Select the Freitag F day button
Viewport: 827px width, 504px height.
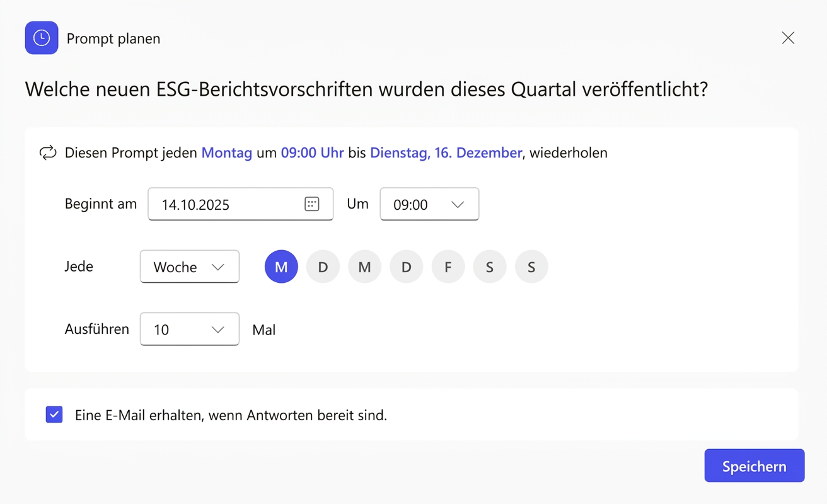(448, 266)
